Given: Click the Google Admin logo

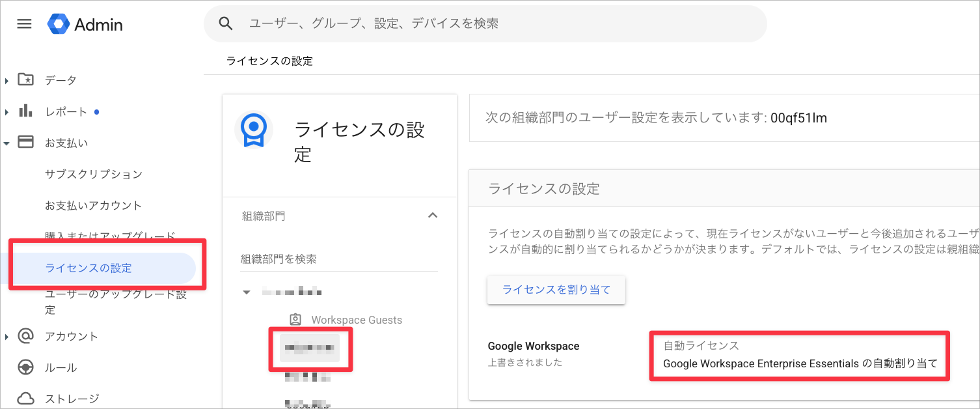Looking at the screenshot, I should [x=85, y=25].
